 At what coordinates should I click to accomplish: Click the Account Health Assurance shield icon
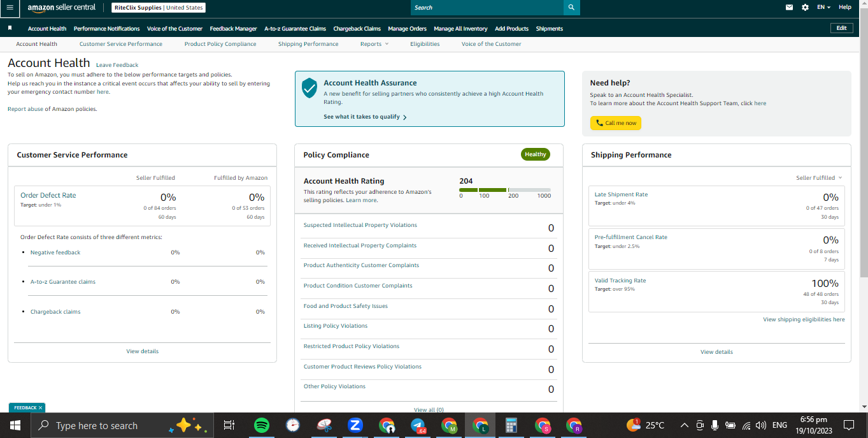click(x=309, y=88)
